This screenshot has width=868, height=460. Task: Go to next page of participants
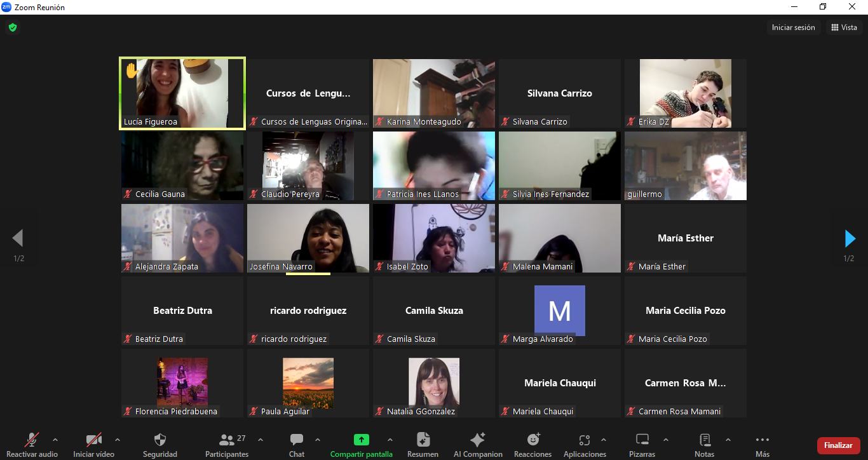click(850, 239)
